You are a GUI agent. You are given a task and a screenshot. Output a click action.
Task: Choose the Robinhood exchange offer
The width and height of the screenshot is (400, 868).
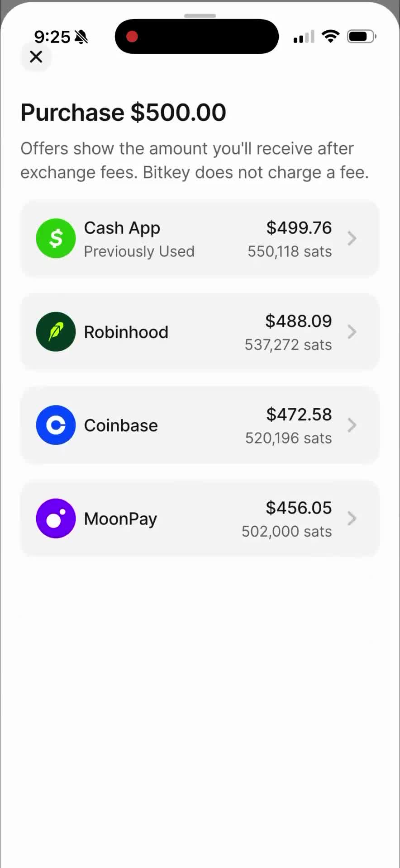(200, 331)
